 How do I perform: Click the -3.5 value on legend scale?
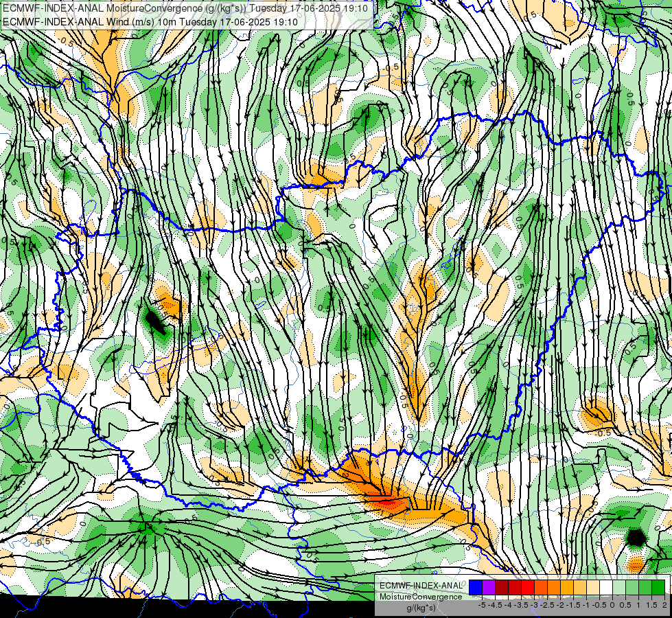pyautogui.click(x=521, y=605)
